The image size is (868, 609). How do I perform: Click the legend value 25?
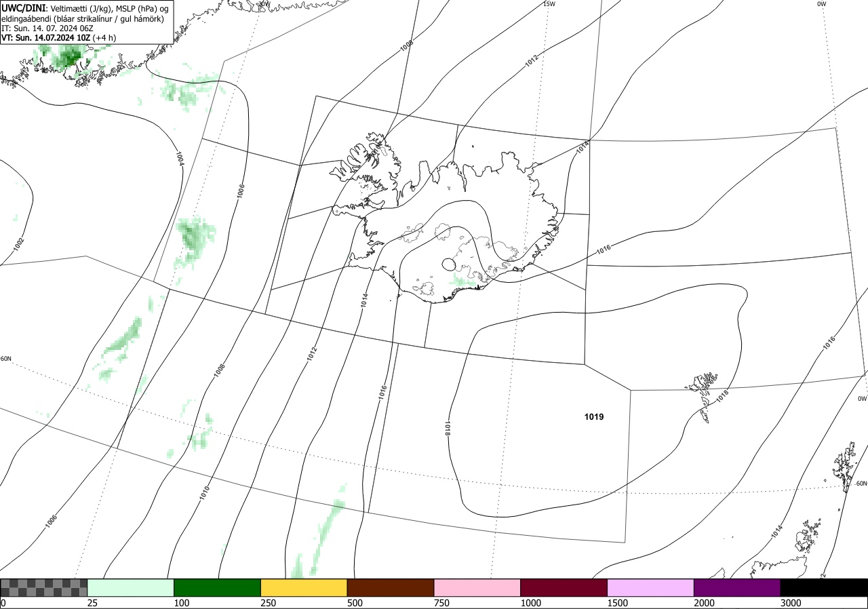(92, 603)
